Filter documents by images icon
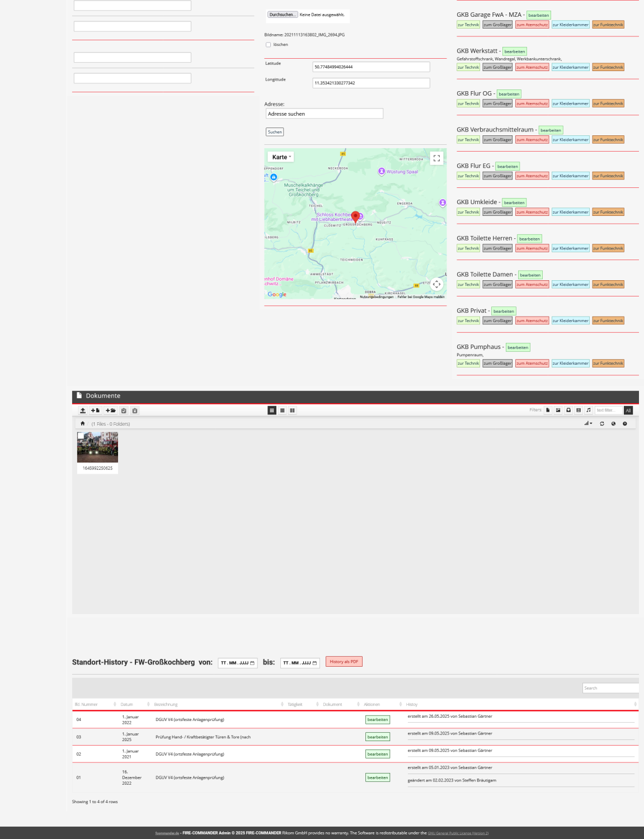Screen dimensions: 644x839 point(558,410)
